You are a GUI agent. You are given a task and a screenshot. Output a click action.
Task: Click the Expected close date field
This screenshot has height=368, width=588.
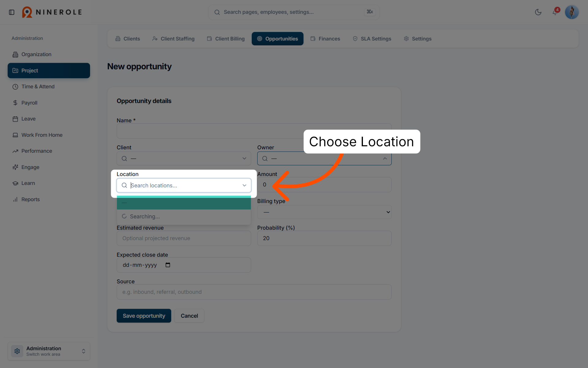click(184, 265)
